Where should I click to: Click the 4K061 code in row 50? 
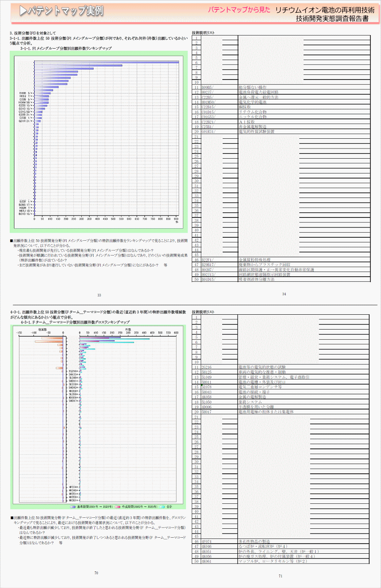[207, 561]
